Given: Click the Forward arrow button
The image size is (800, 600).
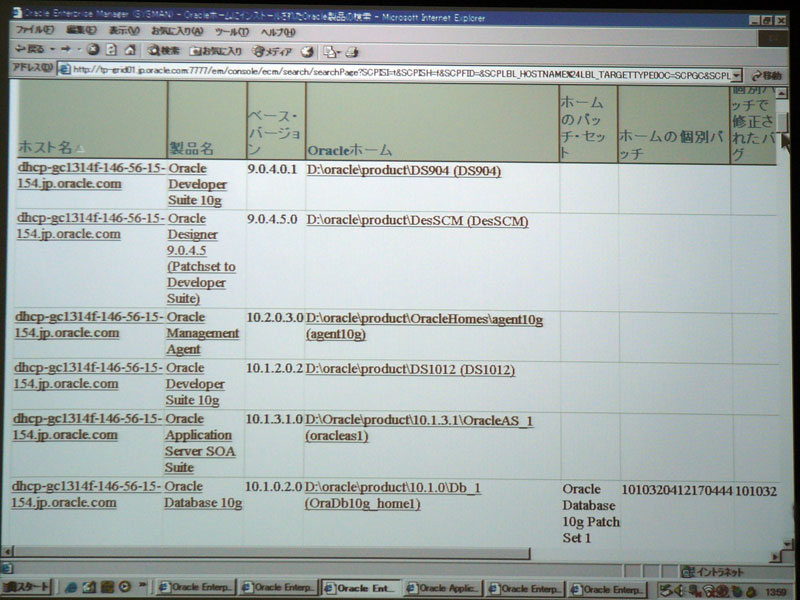Looking at the screenshot, I should [x=66, y=49].
